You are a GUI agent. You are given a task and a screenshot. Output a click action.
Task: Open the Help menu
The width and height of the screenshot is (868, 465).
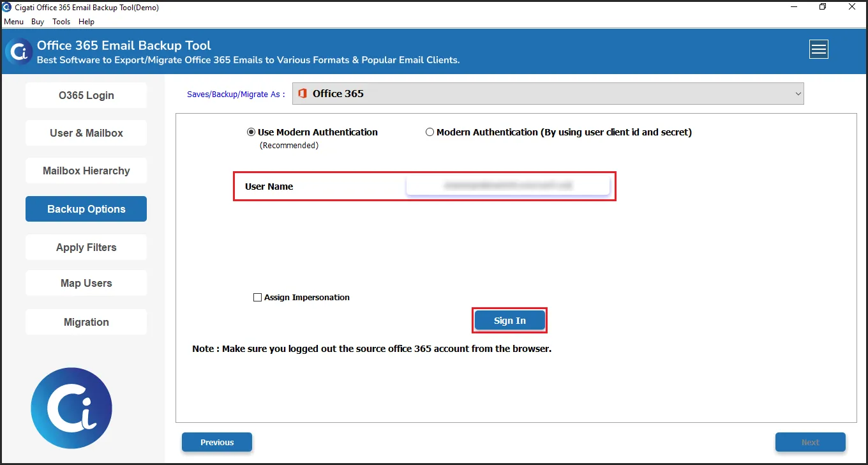pos(86,22)
